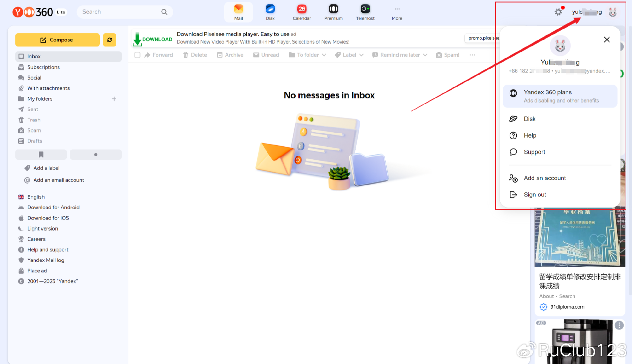Viewport: 632px width, 364px height.
Task: Open the Mail app icon
Action: pyautogui.click(x=238, y=12)
